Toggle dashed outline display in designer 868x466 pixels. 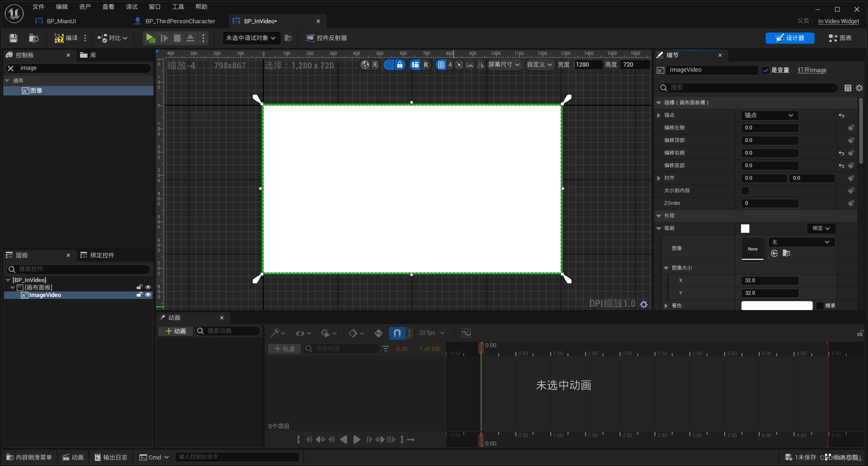[389, 65]
